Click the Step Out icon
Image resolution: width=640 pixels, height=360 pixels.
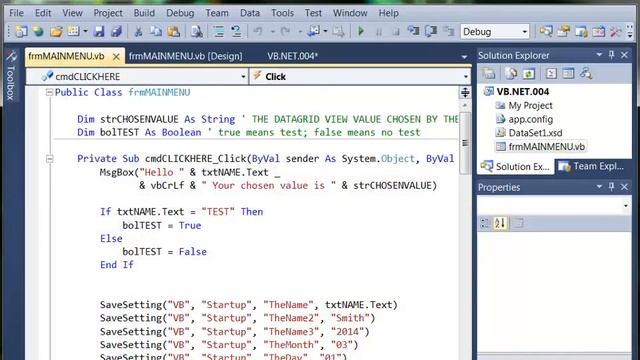[449, 31]
